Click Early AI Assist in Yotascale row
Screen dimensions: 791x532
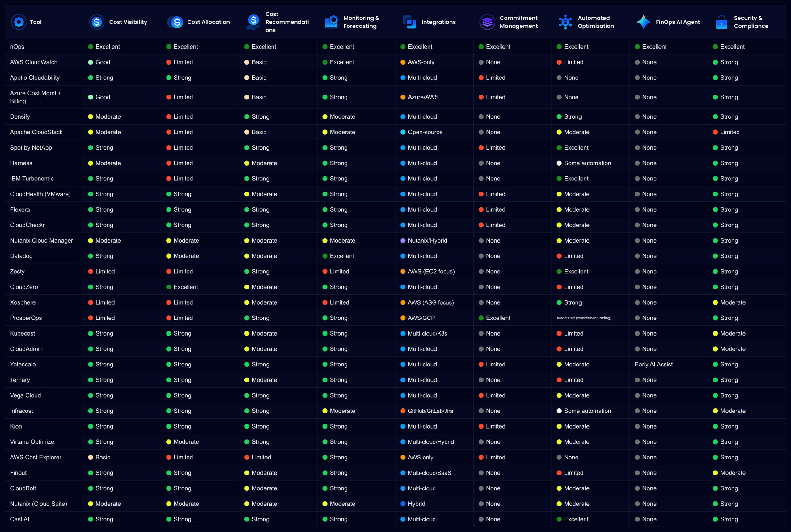pos(654,365)
